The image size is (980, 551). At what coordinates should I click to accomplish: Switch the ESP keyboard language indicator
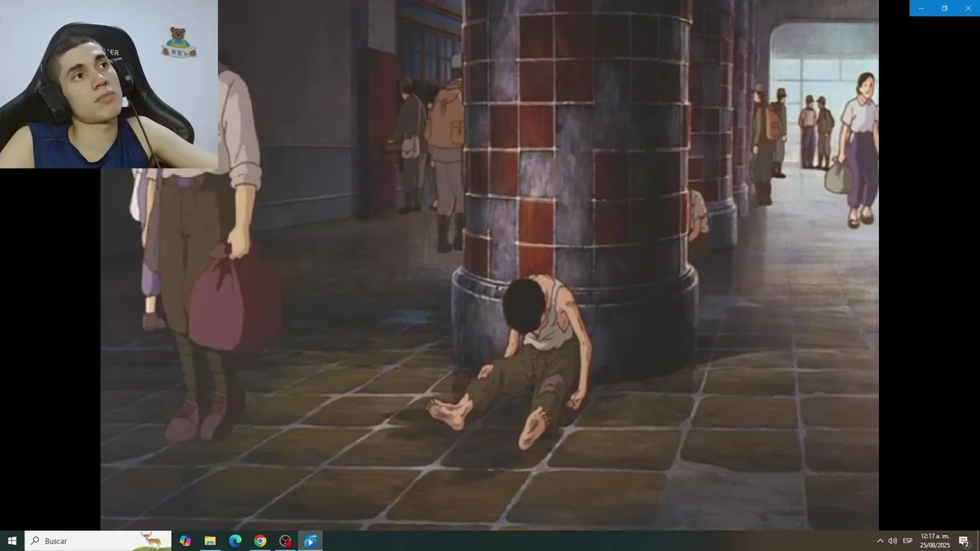click(x=907, y=541)
